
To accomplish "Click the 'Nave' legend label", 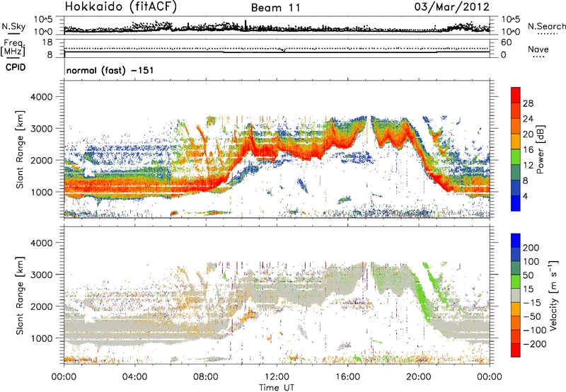I will [538, 49].
